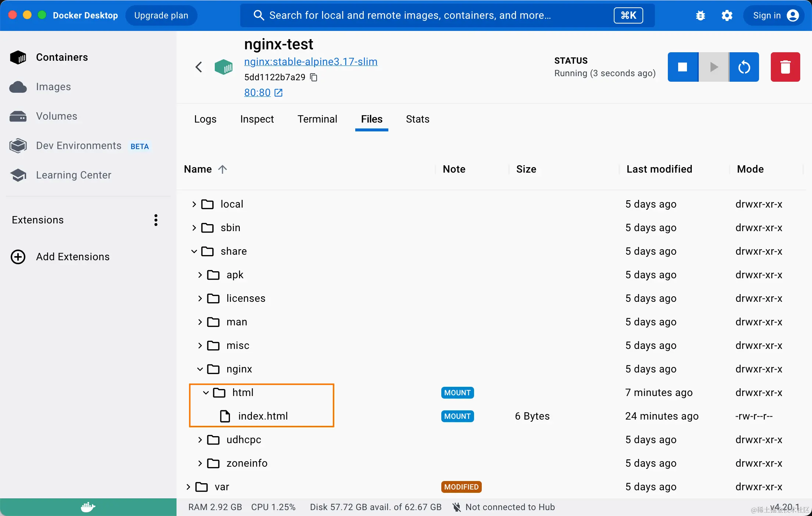
Task: Open settings via the gear icon
Action: (727, 15)
